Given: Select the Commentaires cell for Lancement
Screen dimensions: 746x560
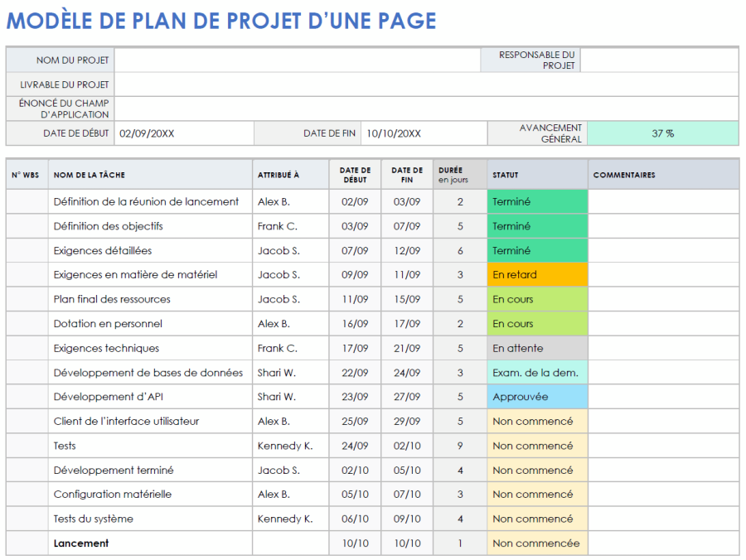Looking at the screenshot, I should (663, 543).
